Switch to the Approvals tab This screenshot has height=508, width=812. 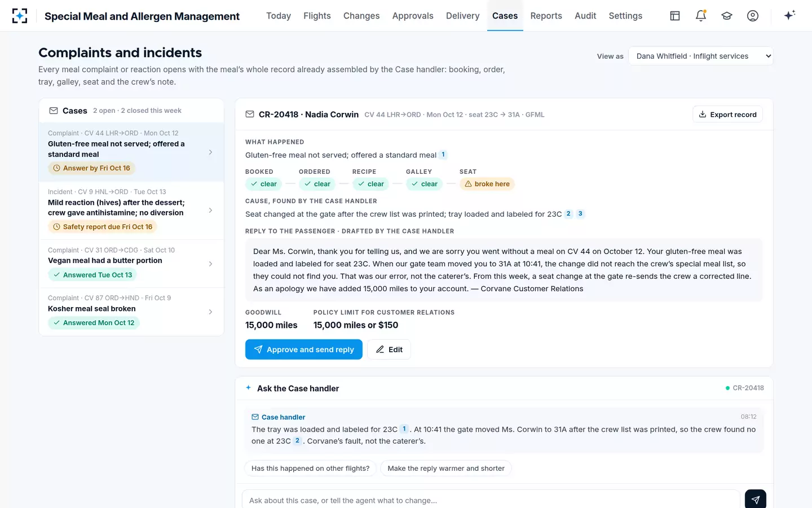[x=413, y=16]
